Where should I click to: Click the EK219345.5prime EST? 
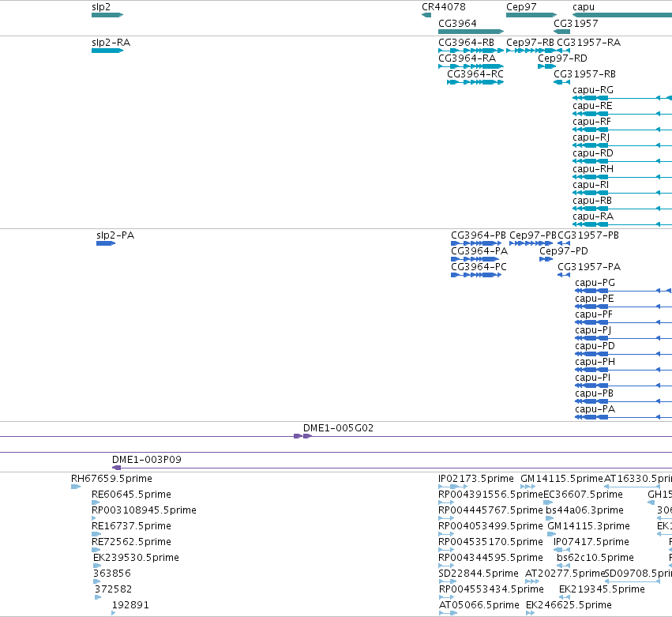(565, 598)
